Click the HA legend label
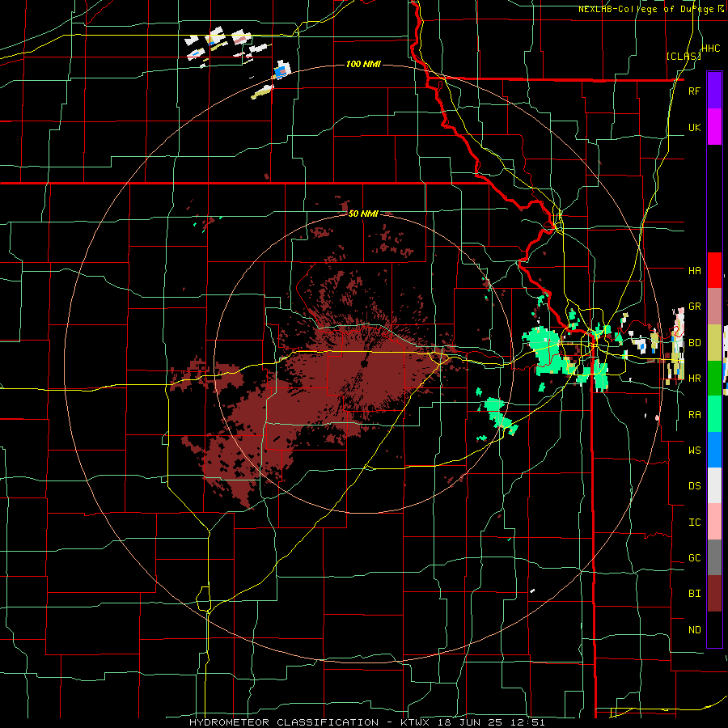This screenshot has width=728, height=728. (x=694, y=270)
